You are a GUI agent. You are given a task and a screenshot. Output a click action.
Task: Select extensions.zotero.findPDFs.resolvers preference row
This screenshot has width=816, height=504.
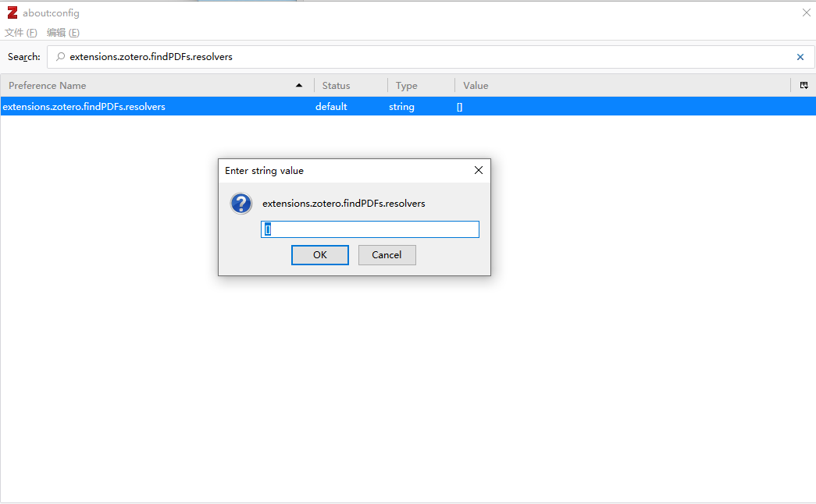(408, 106)
